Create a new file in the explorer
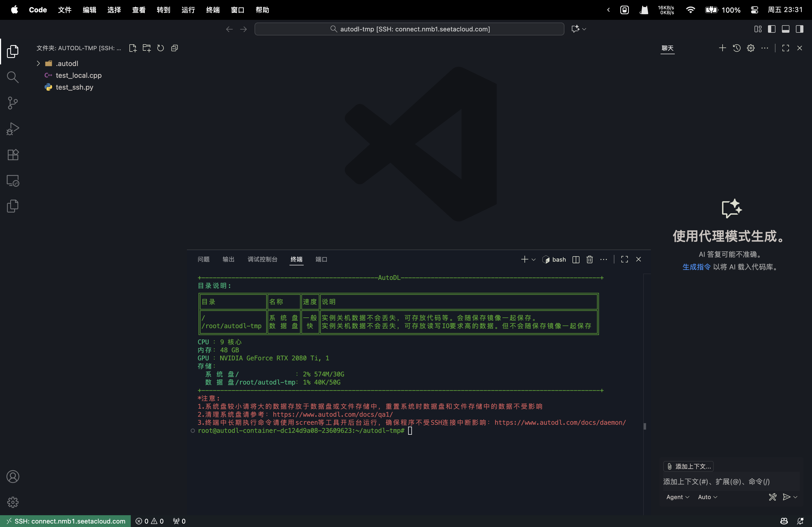Image resolution: width=812 pixels, height=527 pixels. (133, 48)
